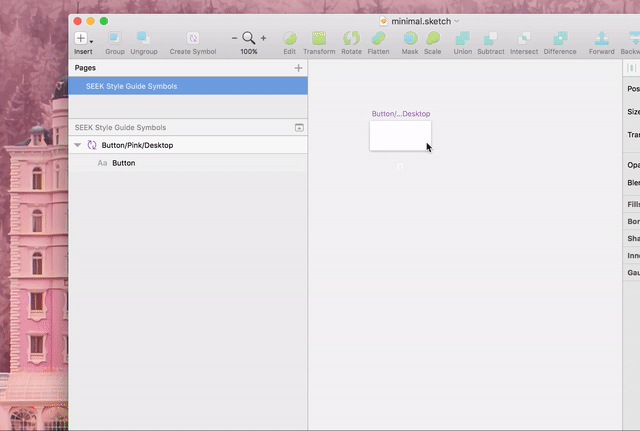This screenshot has width=640, height=431.
Task: Click the symbol icon beside Button/Pink/Desktop
Action: [92, 145]
